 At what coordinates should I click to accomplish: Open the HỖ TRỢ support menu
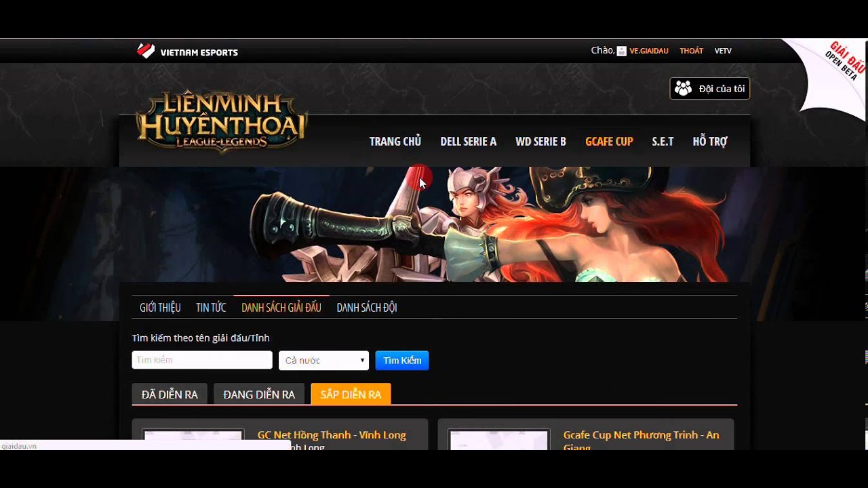tap(710, 141)
